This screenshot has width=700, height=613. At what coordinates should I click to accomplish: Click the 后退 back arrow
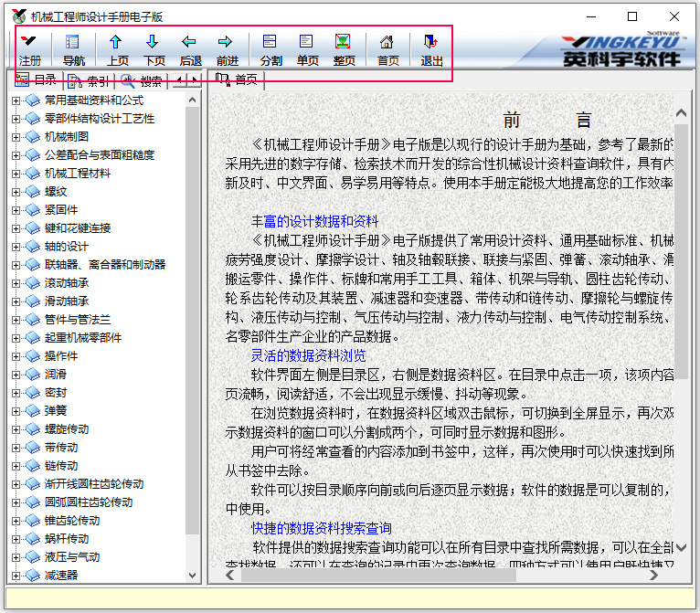click(190, 50)
